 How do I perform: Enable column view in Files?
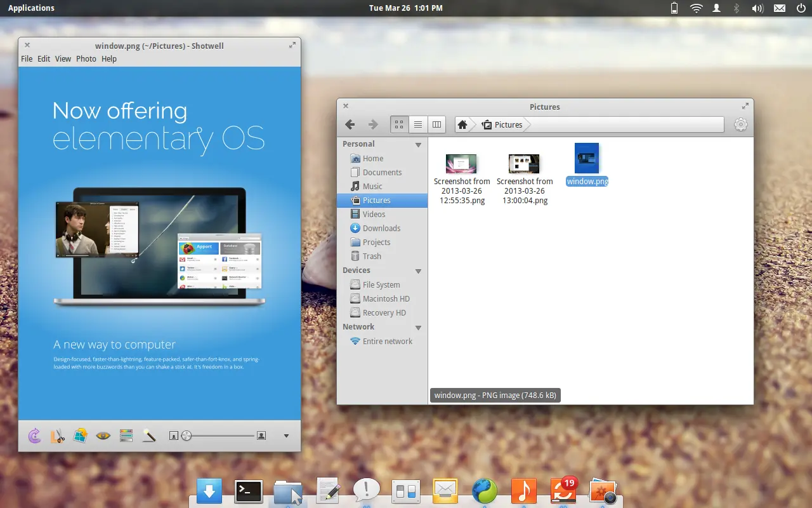coord(436,124)
